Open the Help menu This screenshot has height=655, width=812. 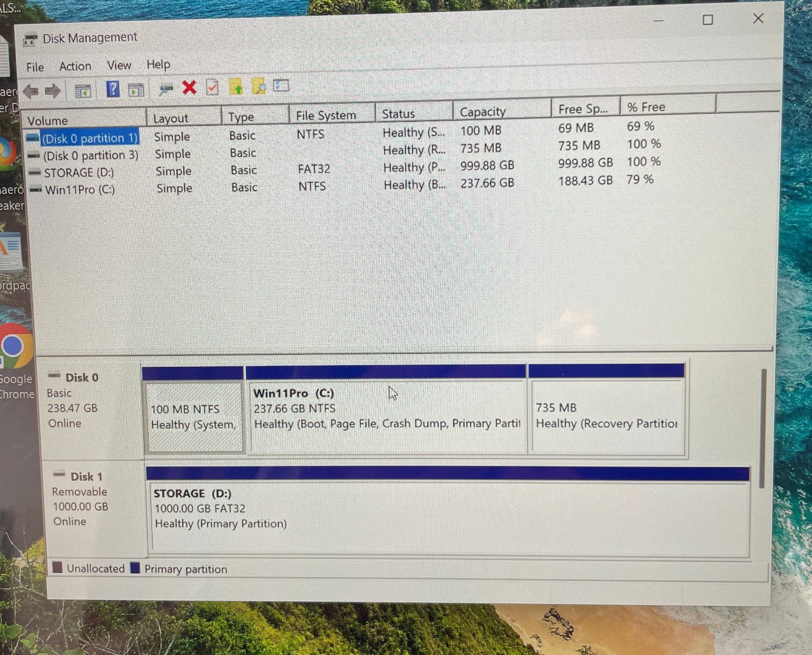point(158,64)
